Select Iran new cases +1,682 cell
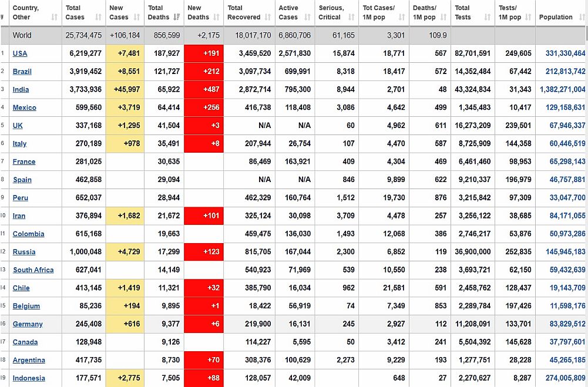The width and height of the screenshot is (588, 387). [125, 216]
